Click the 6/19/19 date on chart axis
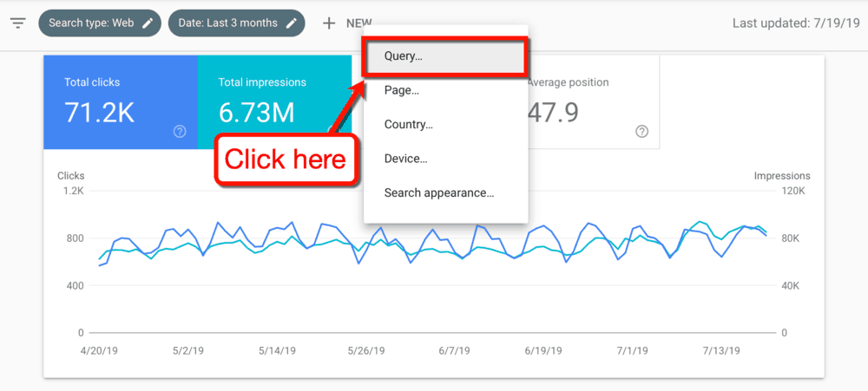The height and width of the screenshot is (391, 868). (x=543, y=350)
